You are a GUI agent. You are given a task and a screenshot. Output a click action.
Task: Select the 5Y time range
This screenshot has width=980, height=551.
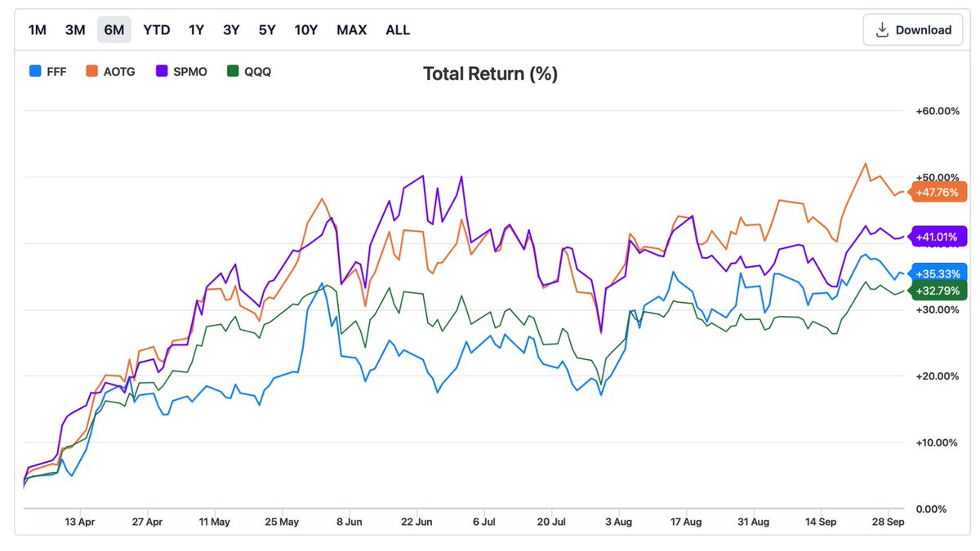267,30
